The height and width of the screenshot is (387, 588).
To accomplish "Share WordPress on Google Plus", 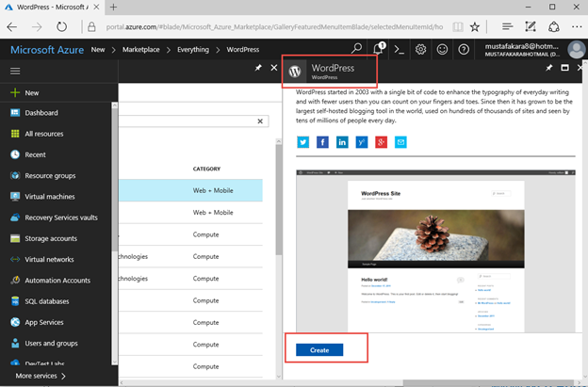I will click(381, 142).
